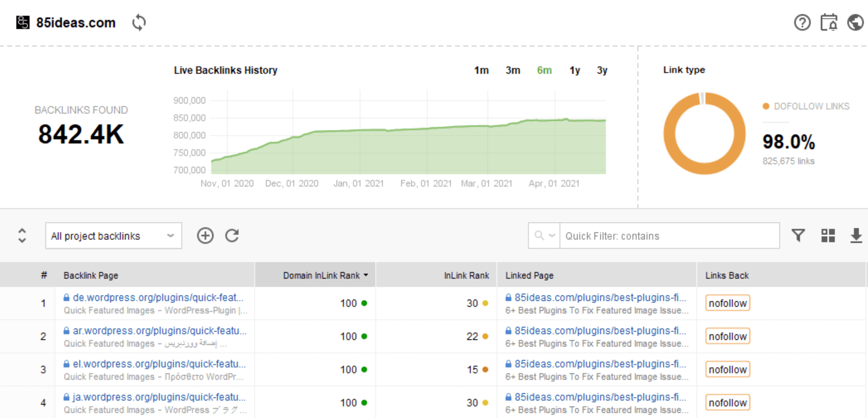The height and width of the screenshot is (418, 868).
Task: Select the 1m history range
Action: click(482, 70)
